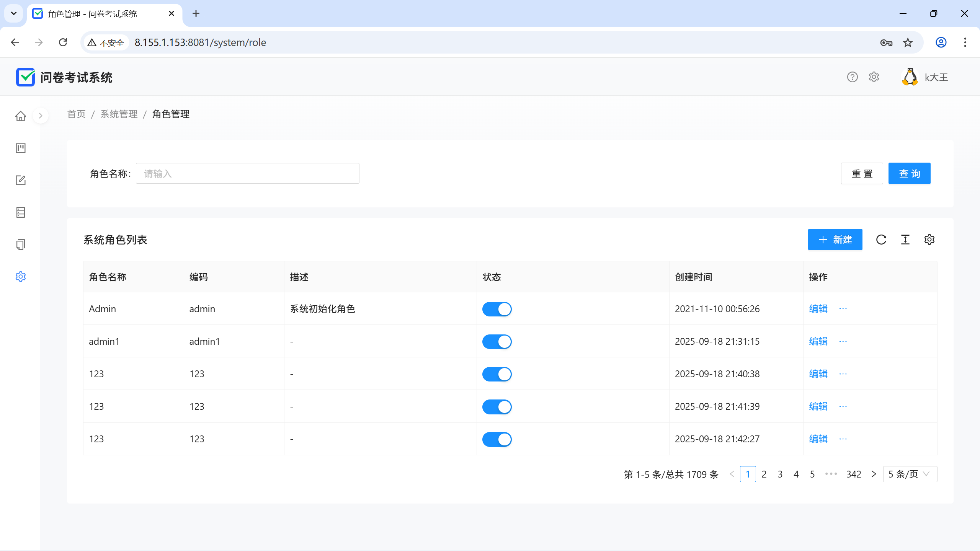This screenshot has width=980, height=551.
Task: Click the home icon in the sidebar
Action: (21, 116)
